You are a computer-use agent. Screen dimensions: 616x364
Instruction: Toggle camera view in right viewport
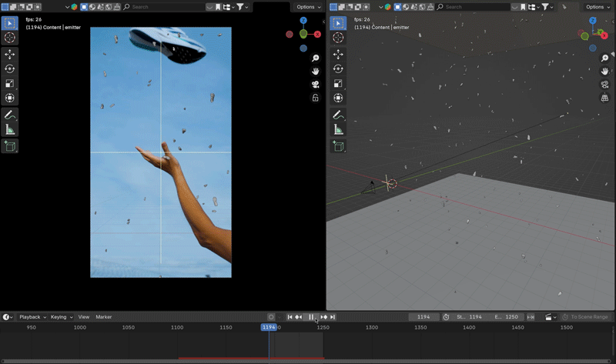click(x=604, y=85)
